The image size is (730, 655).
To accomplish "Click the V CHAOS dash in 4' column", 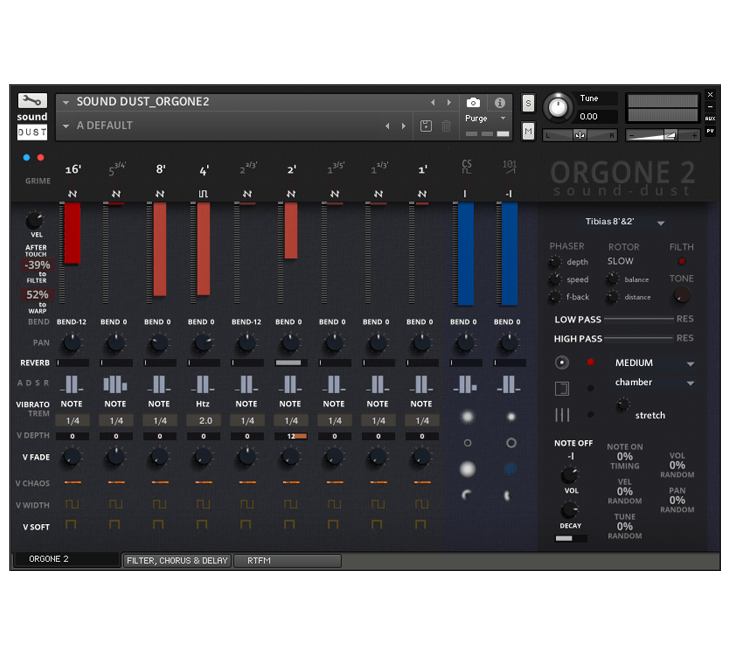I will tap(203, 482).
